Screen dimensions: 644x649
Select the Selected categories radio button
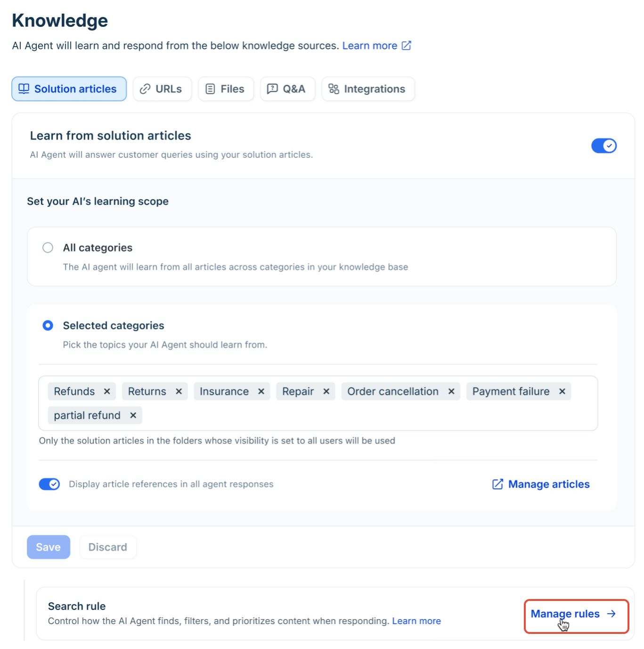tap(48, 325)
